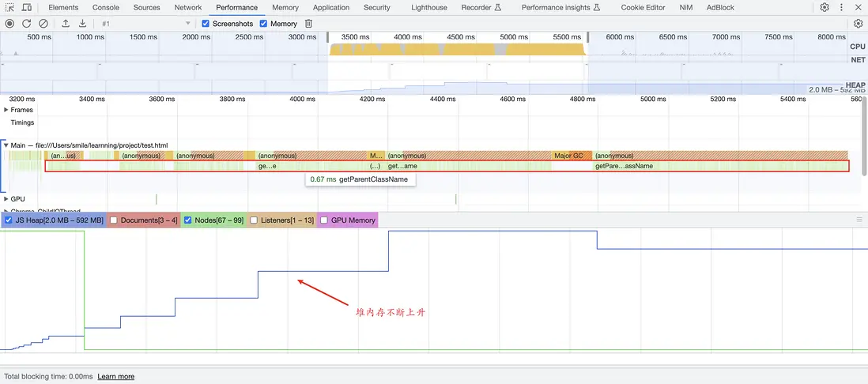The width and height of the screenshot is (868, 384).
Task: Click the inspect element picker icon
Action: pyautogui.click(x=10, y=8)
